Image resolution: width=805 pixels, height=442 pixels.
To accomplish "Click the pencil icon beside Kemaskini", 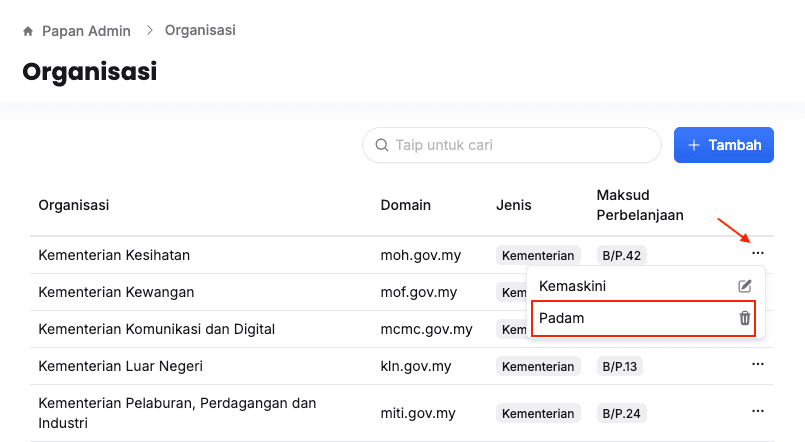I will pos(744,286).
